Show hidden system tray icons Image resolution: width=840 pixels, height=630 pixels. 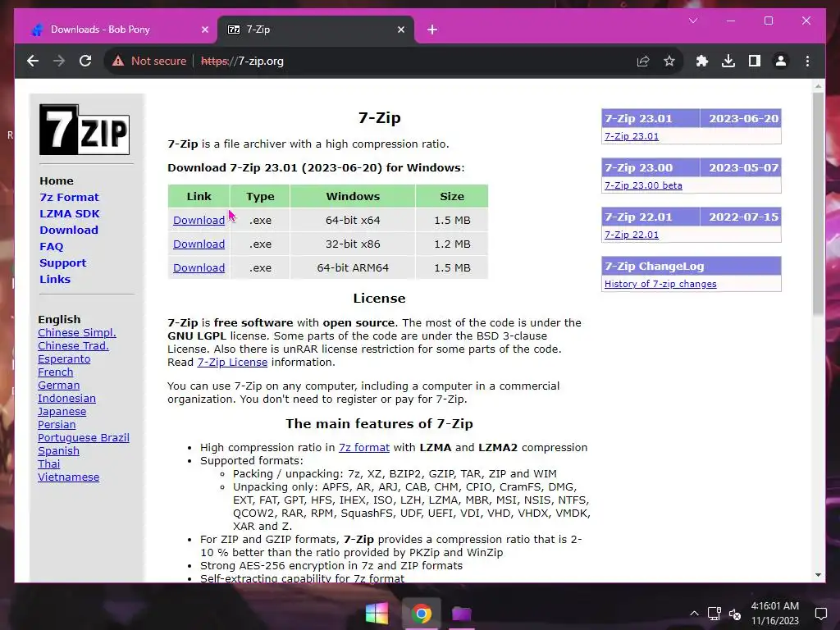click(x=694, y=614)
